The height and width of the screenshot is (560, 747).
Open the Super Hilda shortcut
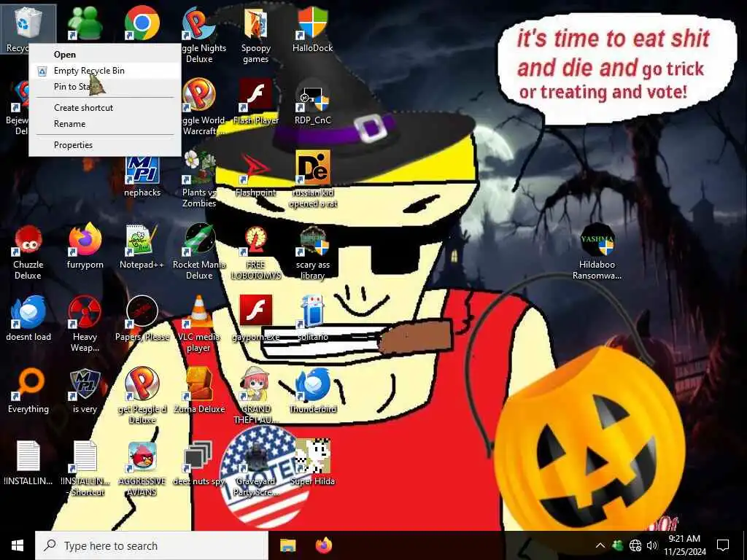pos(312,463)
